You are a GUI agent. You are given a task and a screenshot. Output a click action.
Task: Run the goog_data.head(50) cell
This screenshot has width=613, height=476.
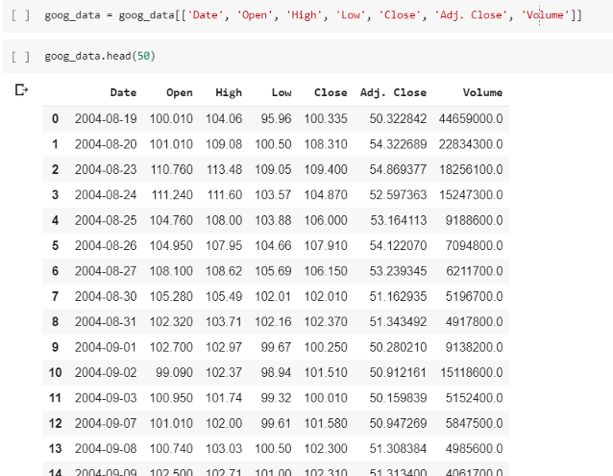(x=20, y=56)
